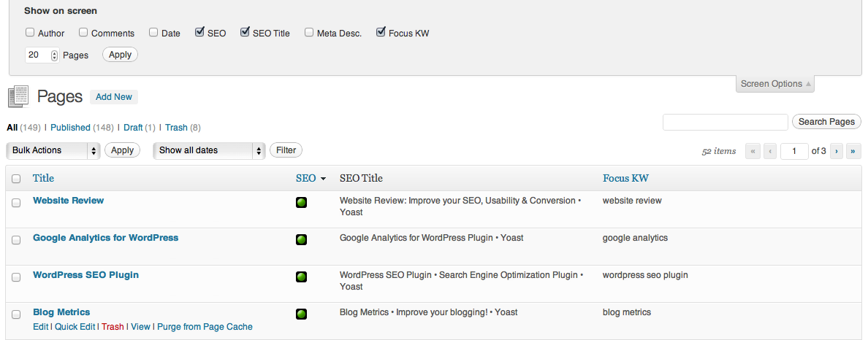This screenshot has height=340, width=868.
Task: Tick the Meta Desc. checkbox
Action: pyautogui.click(x=309, y=32)
